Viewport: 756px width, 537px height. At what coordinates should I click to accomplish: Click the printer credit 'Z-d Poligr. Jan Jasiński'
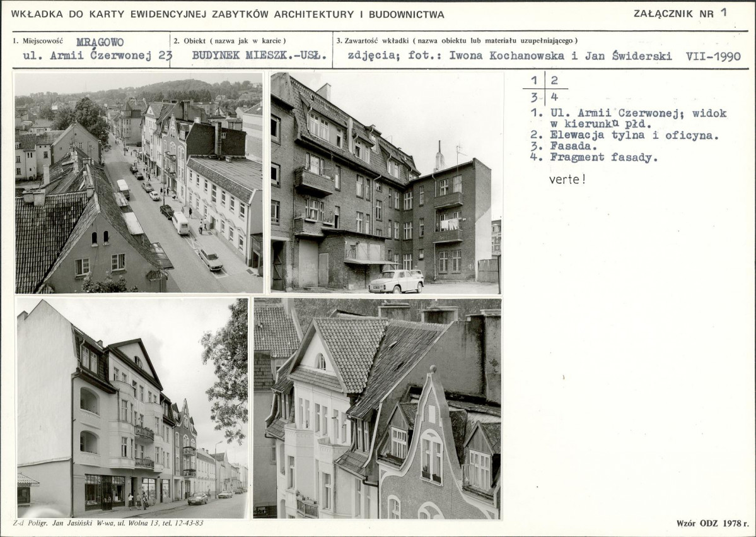pos(108,523)
